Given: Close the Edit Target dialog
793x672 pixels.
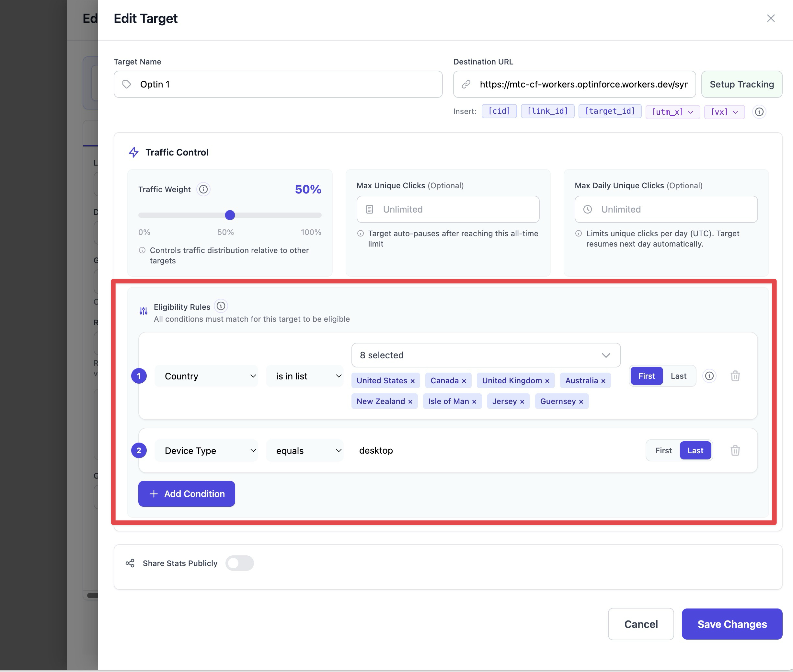Looking at the screenshot, I should pyautogui.click(x=771, y=18).
